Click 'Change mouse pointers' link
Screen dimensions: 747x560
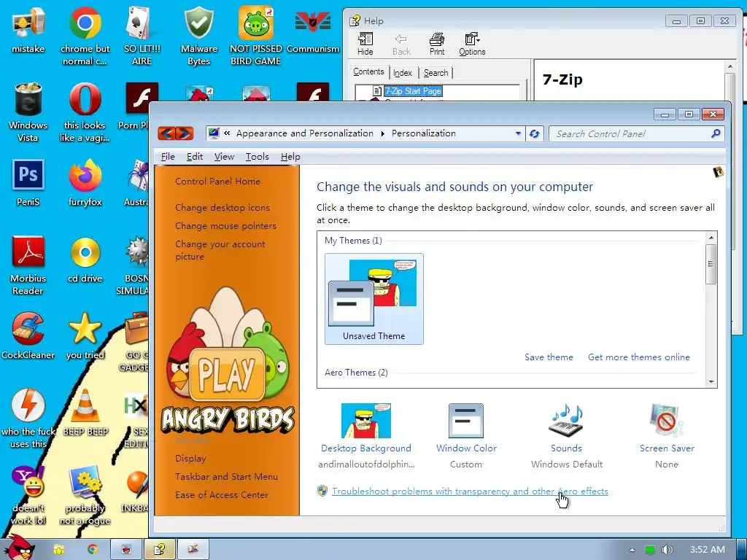[225, 226]
